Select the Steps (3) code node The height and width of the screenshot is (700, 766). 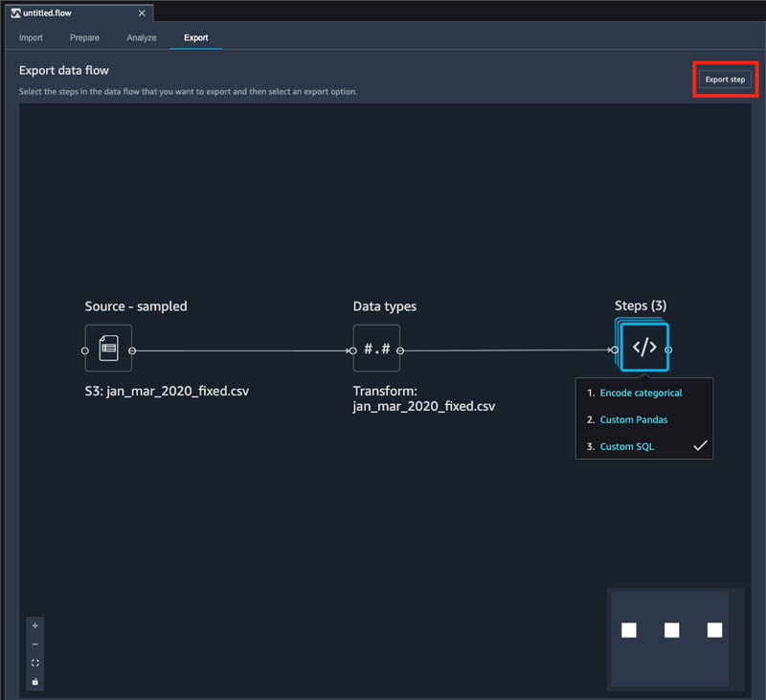[x=643, y=348]
